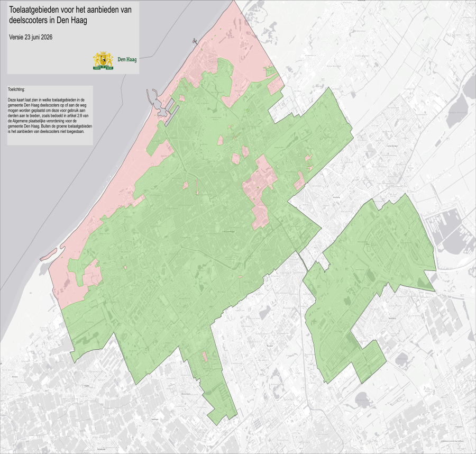Viewport: 476px width, 454px height.
Task: Click the green 'Den Haag' logo text
Action: pos(127,59)
